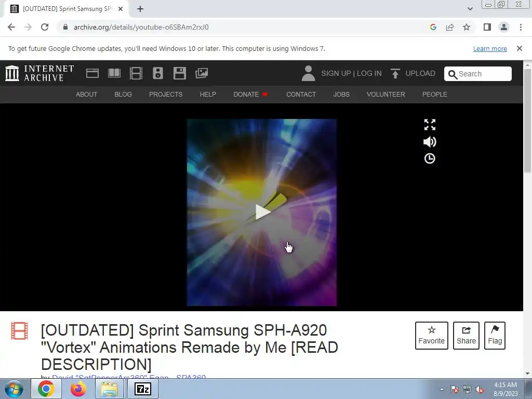This screenshot has height=399, width=532.
Task: Click the upload arrow icon
Action: pos(395,73)
